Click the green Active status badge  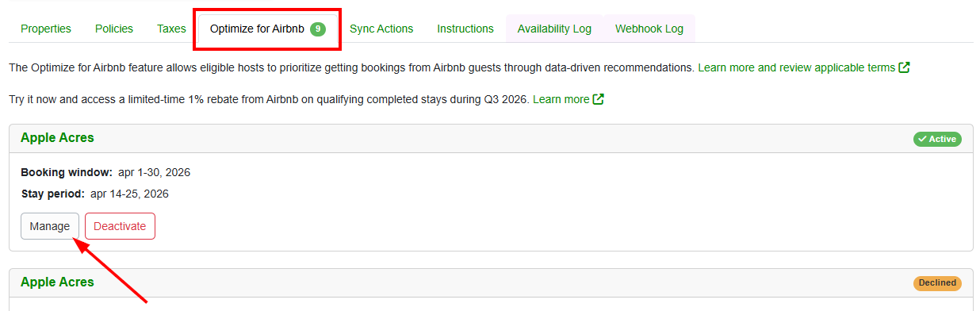click(x=937, y=139)
